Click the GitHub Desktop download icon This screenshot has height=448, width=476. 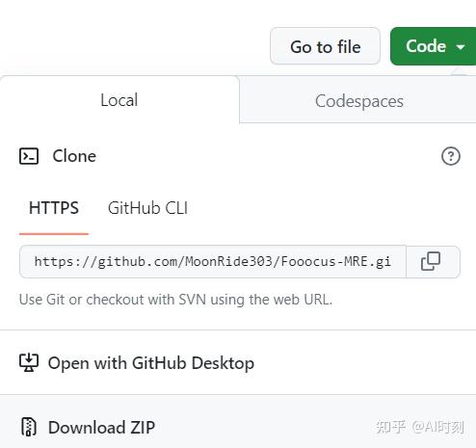(x=29, y=362)
